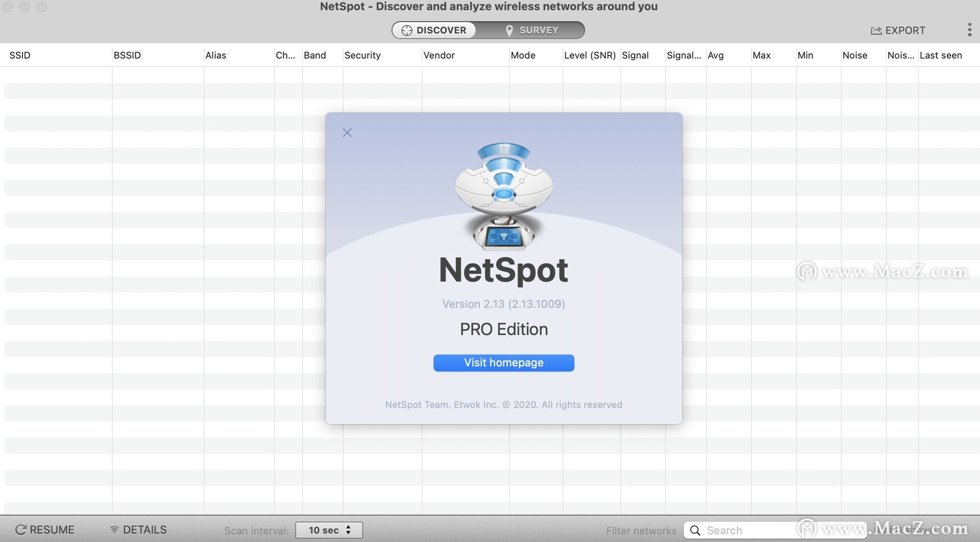Click the NetSpot Team copyright text
This screenshot has height=542, width=980.
504,405
